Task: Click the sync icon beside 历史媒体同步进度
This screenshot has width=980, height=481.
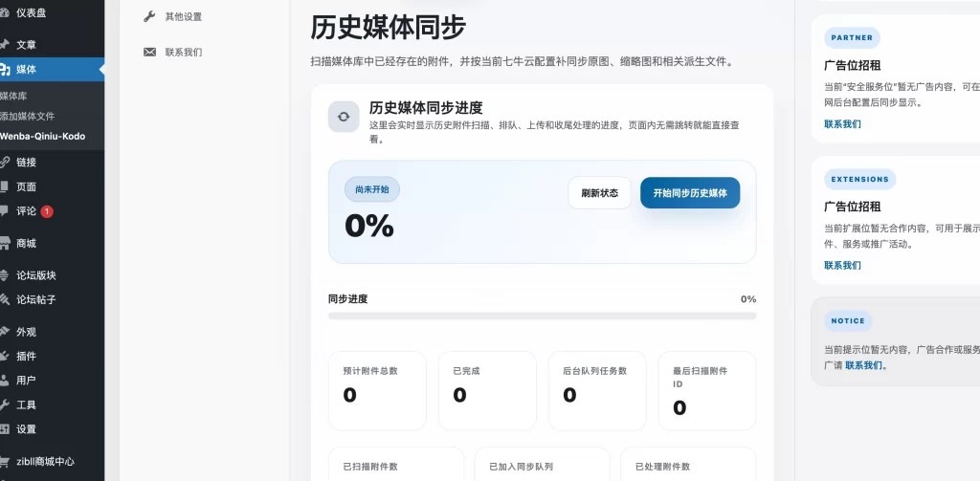Action: coord(344,117)
